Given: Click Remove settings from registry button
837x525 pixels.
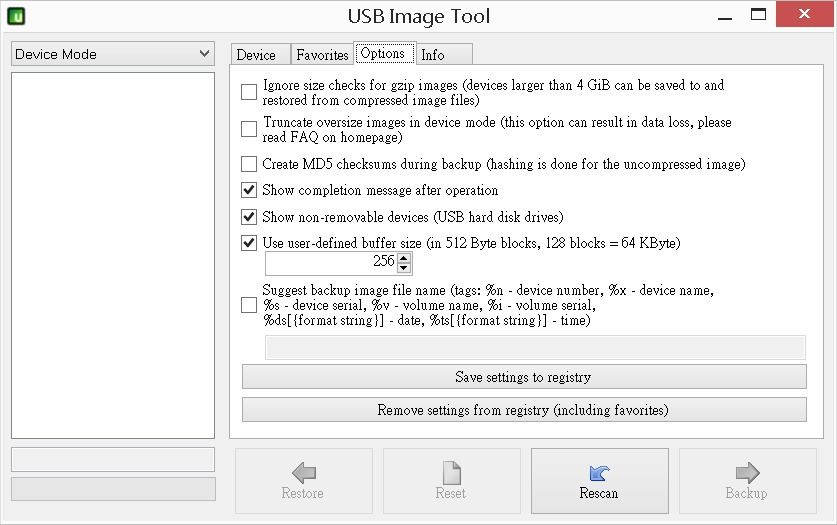Looking at the screenshot, I should pyautogui.click(x=523, y=410).
